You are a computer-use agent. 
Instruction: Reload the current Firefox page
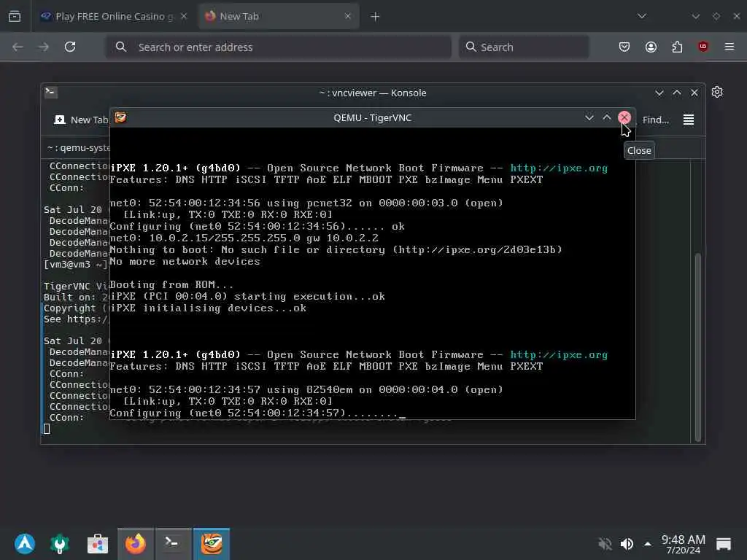pyautogui.click(x=70, y=47)
